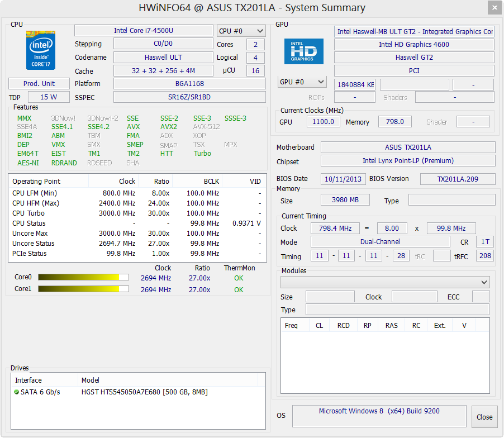Screen dimensions: 504x438
Task: Open the CPU #0 selector dropdown
Action: (241, 31)
